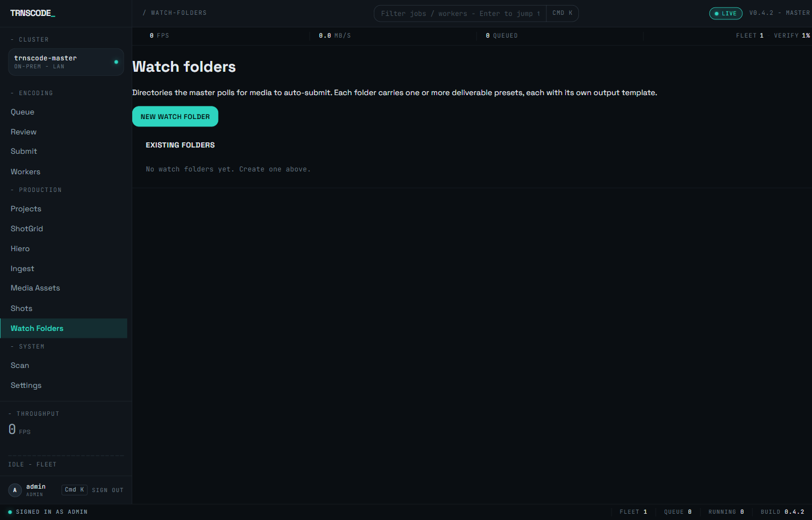Click the IDLE - FLEET status text
Image resolution: width=812 pixels, height=520 pixels.
pyautogui.click(x=32, y=465)
